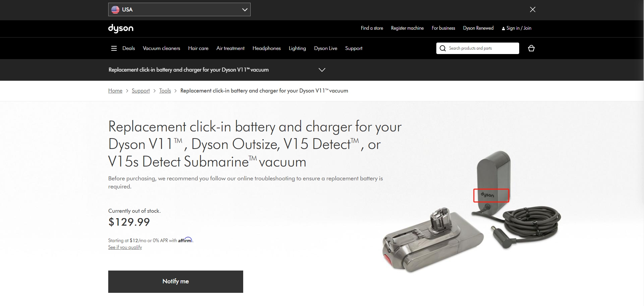The height and width of the screenshot is (306, 644).
Task: Click See if you qualify link
Action: pyautogui.click(x=125, y=248)
